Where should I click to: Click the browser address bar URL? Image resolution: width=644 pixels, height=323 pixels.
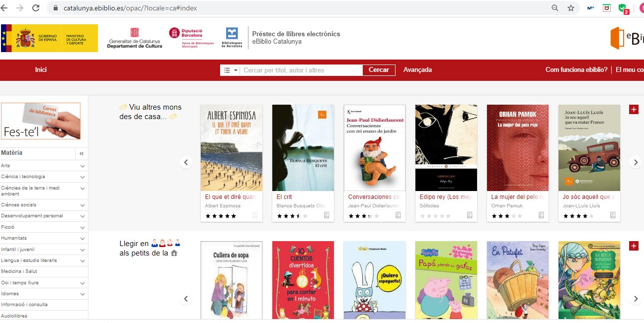pos(130,8)
